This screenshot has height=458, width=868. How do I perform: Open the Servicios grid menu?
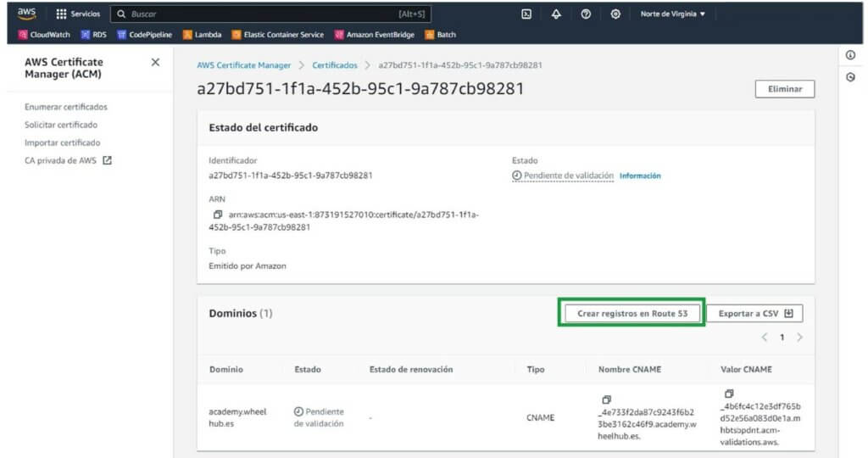point(77,14)
